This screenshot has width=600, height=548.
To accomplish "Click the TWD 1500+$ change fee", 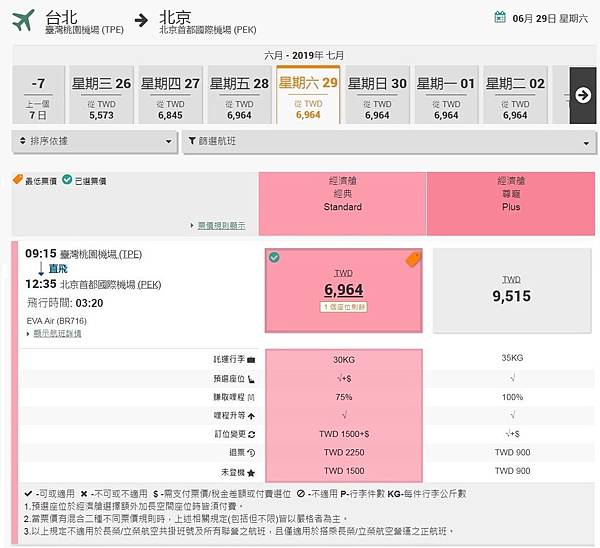I will tap(344, 434).
